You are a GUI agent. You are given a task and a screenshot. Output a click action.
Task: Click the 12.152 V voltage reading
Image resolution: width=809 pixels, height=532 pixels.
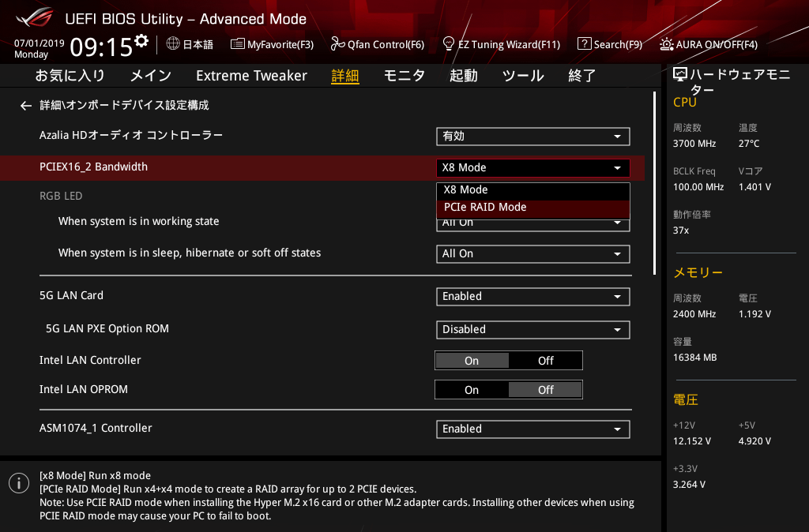(x=692, y=441)
